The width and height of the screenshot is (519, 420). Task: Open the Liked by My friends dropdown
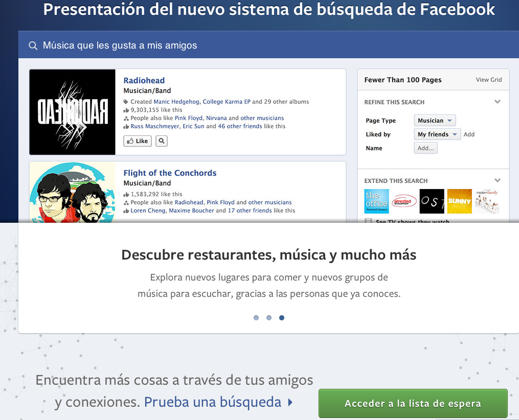437,134
